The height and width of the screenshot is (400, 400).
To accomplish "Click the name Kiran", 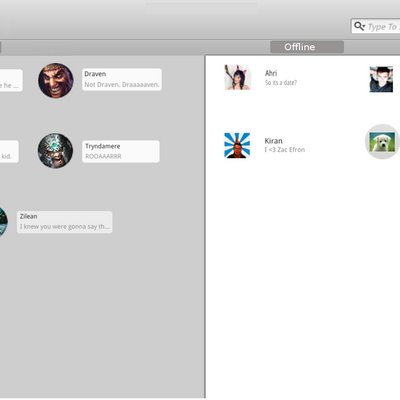I will (x=273, y=141).
